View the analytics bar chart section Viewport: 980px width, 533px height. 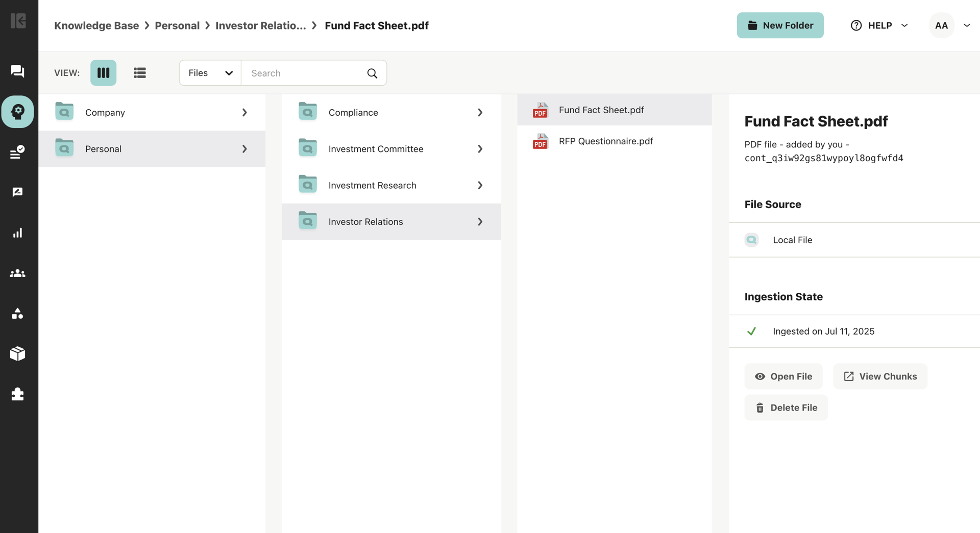[x=18, y=233]
